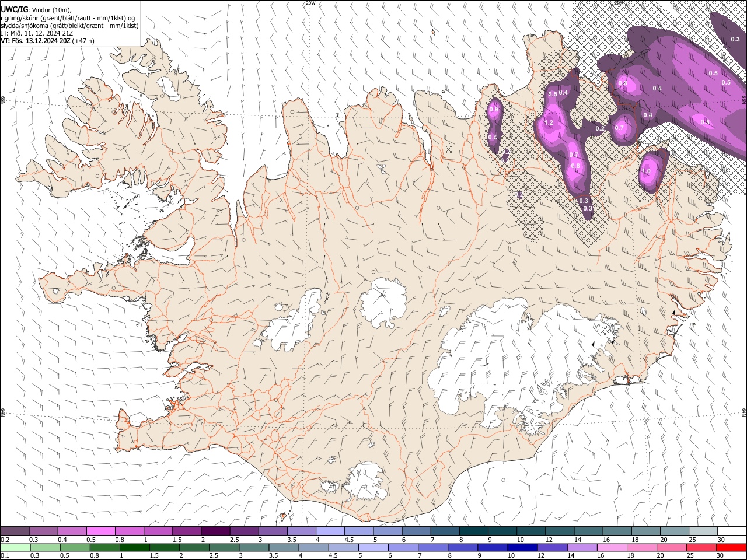Select the white swatch after 30 in top legend row
Screen dimensions: 747x560
click(732, 531)
